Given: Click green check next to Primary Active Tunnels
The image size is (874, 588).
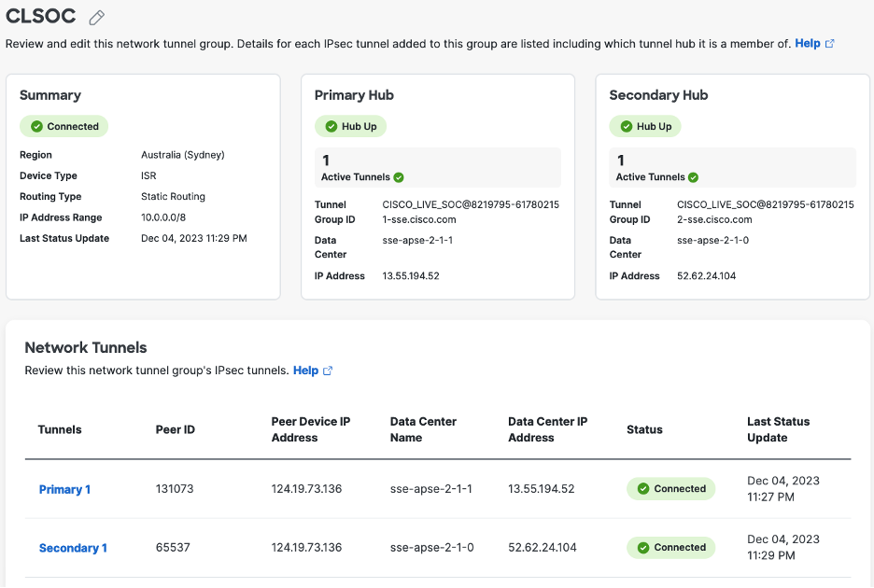Looking at the screenshot, I should pyautogui.click(x=399, y=177).
